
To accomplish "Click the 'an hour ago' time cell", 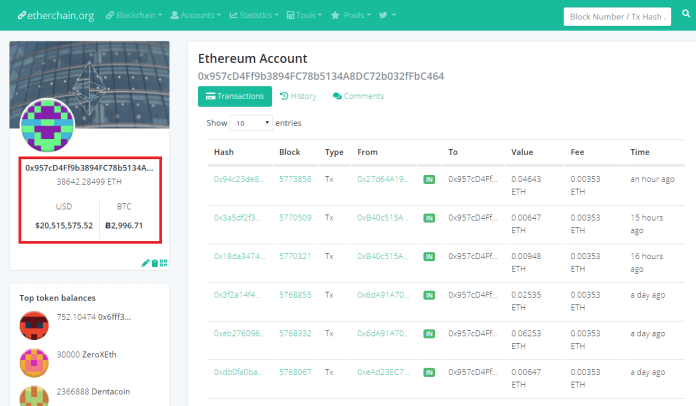I will click(x=652, y=179).
